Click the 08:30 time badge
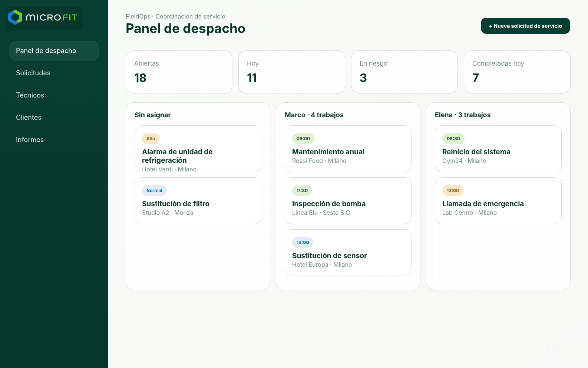This screenshot has height=368, width=588. [x=453, y=139]
